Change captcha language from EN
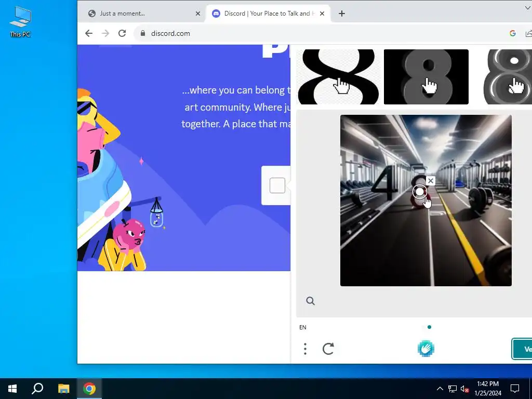Screen dimensions: 532x399 (x=303, y=327)
